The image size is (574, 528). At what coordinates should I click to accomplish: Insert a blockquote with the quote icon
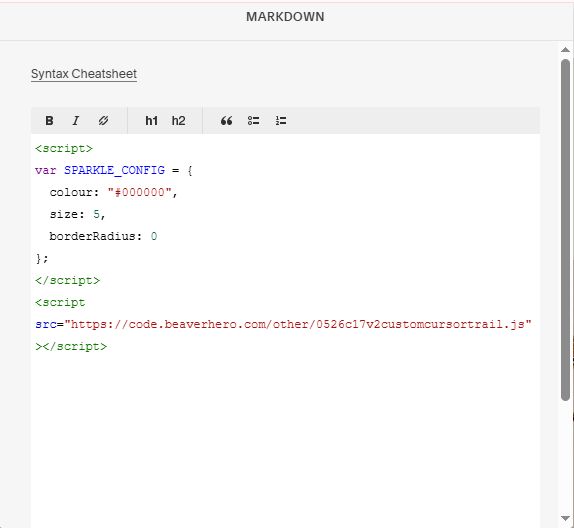coord(226,120)
